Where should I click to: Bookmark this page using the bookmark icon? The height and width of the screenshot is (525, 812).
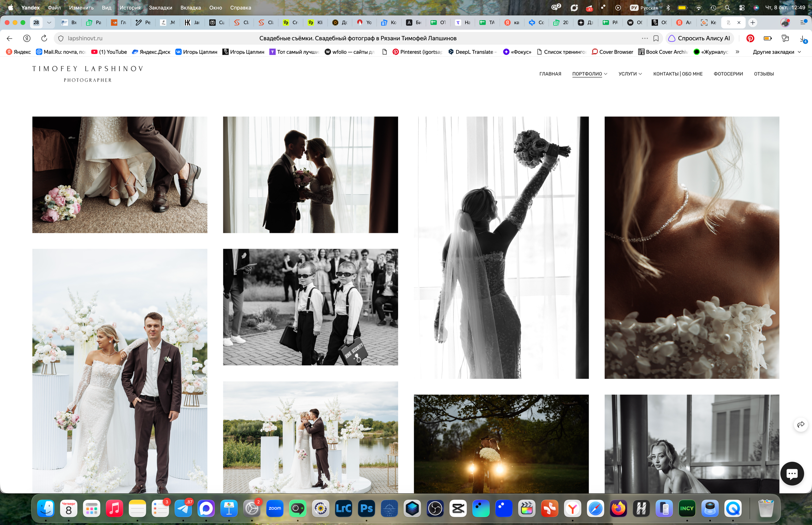coord(656,38)
